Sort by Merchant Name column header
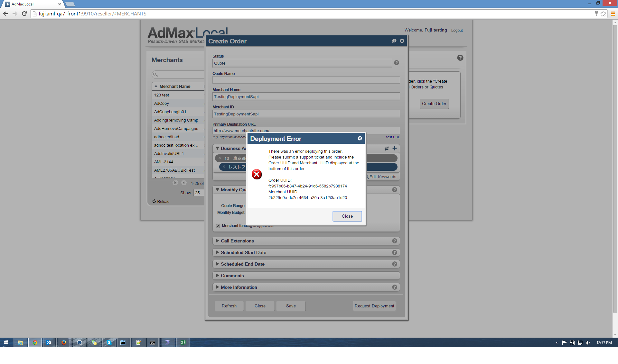This screenshot has height=364, width=618. tap(175, 86)
